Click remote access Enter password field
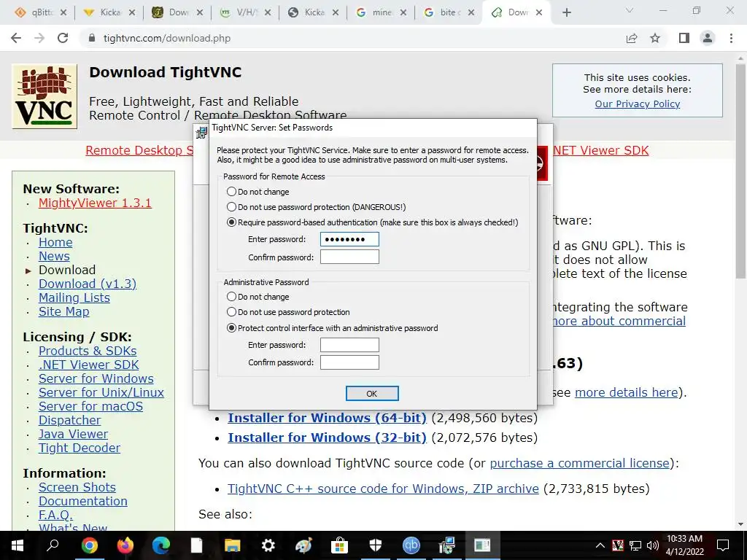The image size is (747, 560). coord(349,239)
